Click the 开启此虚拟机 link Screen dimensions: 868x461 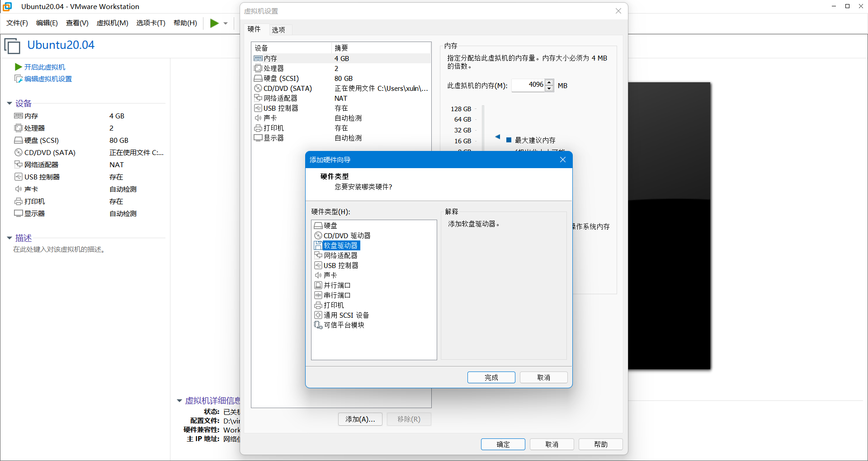tap(45, 67)
